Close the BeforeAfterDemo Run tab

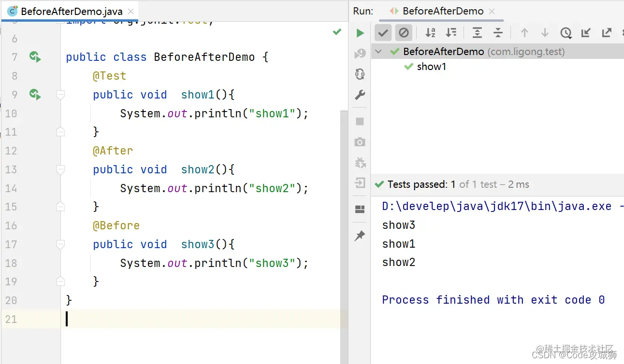(492, 11)
